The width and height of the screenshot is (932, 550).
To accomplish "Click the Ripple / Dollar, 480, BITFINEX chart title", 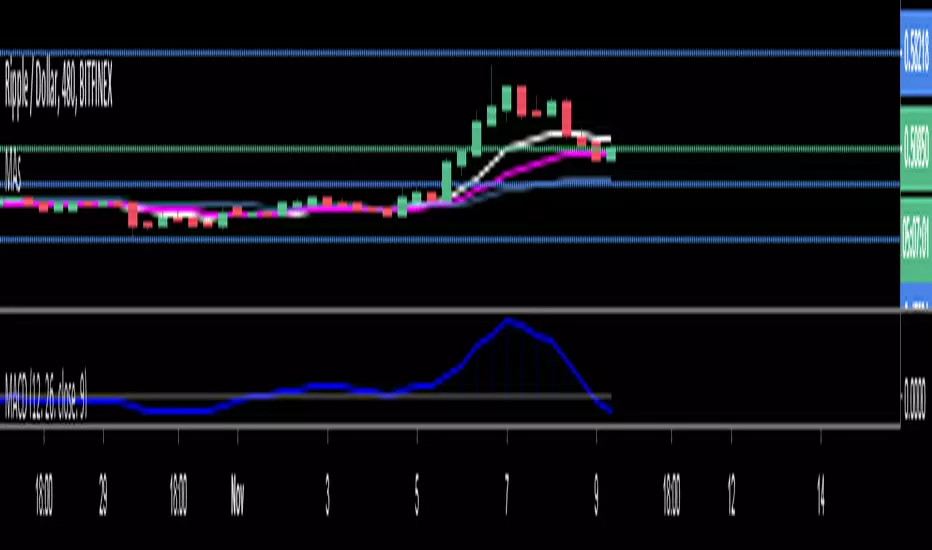I will click(58, 89).
